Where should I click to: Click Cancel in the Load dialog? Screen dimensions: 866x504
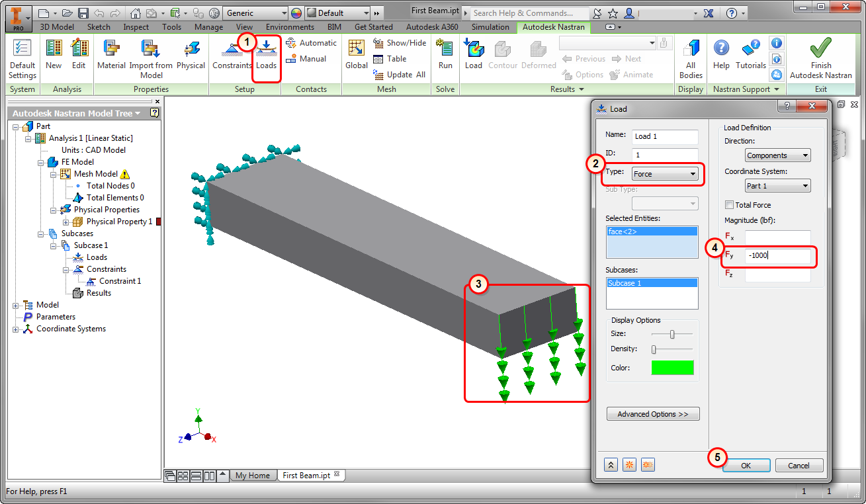click(799, 466)
